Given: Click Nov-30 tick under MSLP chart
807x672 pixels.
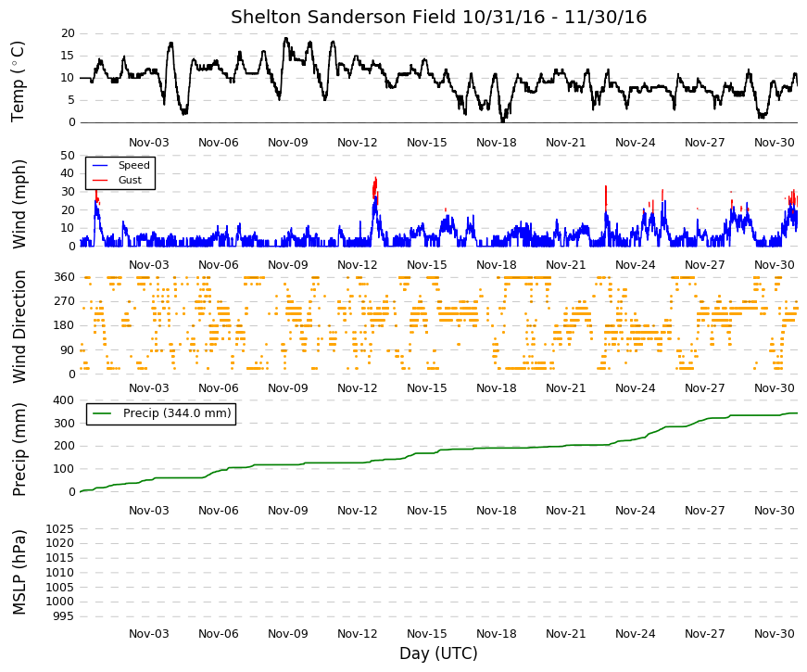Looking at the screenshot, I should pos(774,634).
